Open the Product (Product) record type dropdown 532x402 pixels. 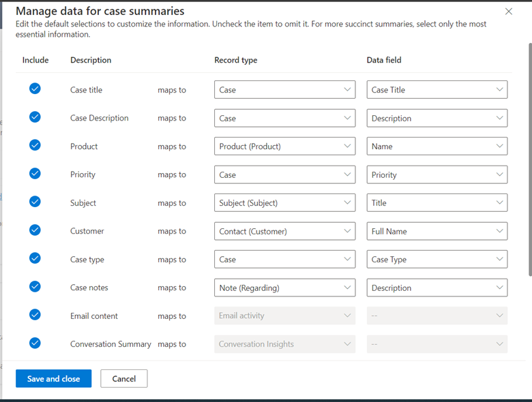pos(284,146)
